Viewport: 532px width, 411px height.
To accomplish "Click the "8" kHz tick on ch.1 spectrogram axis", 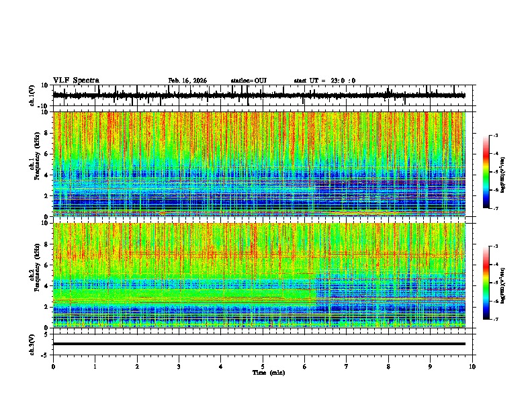I will tap(46, 133).
